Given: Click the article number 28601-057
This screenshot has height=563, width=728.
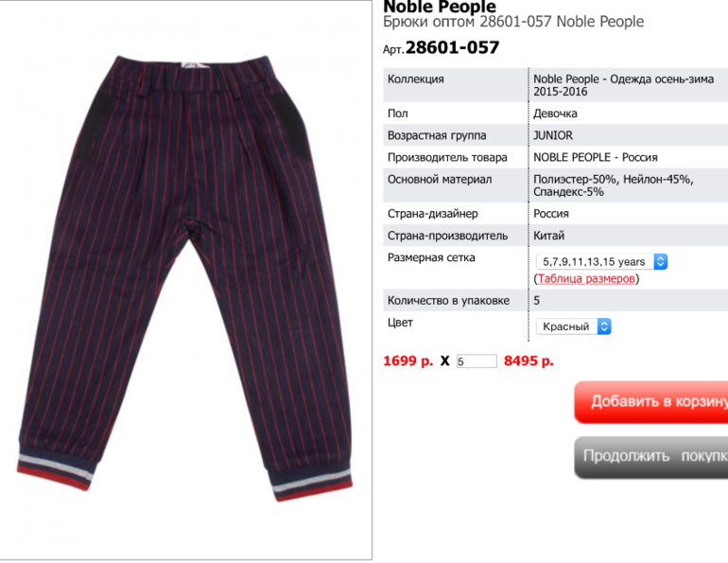Looking at the screenshot, I should (x=452, y=47).
